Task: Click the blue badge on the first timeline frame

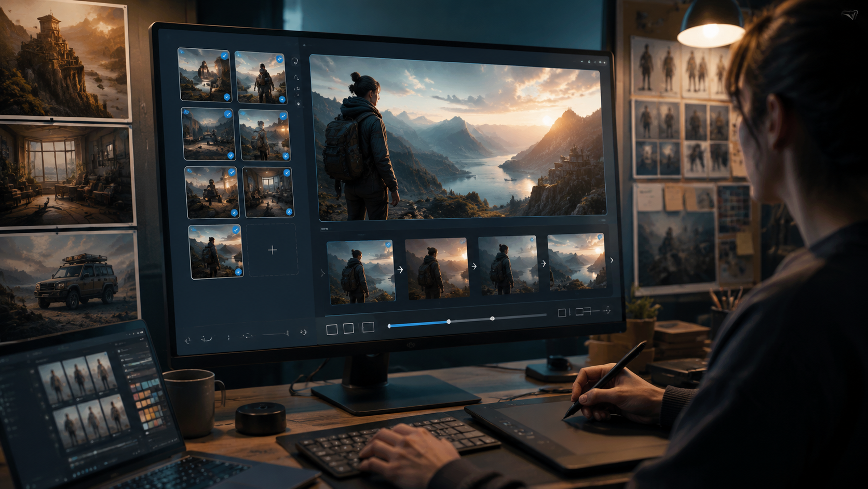Action: click(x=388, y=244)
